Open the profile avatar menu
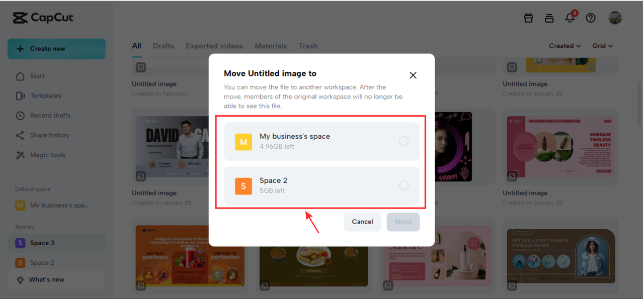 [615, 18]
